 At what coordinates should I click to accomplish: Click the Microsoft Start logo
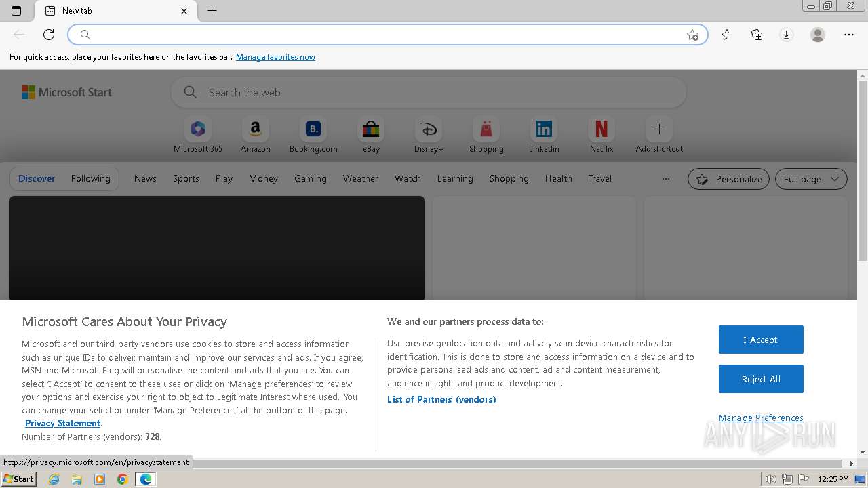66,92
